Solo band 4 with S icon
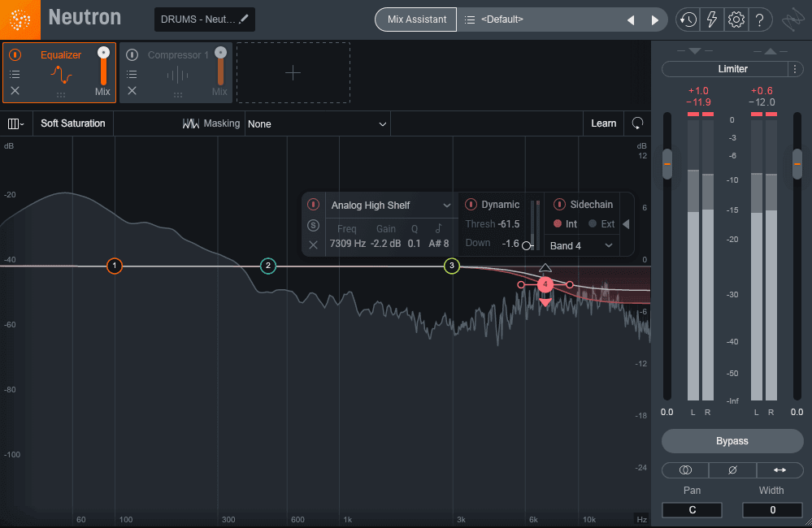The width and height of the screenshot is (812, 528). click(313, 225)
